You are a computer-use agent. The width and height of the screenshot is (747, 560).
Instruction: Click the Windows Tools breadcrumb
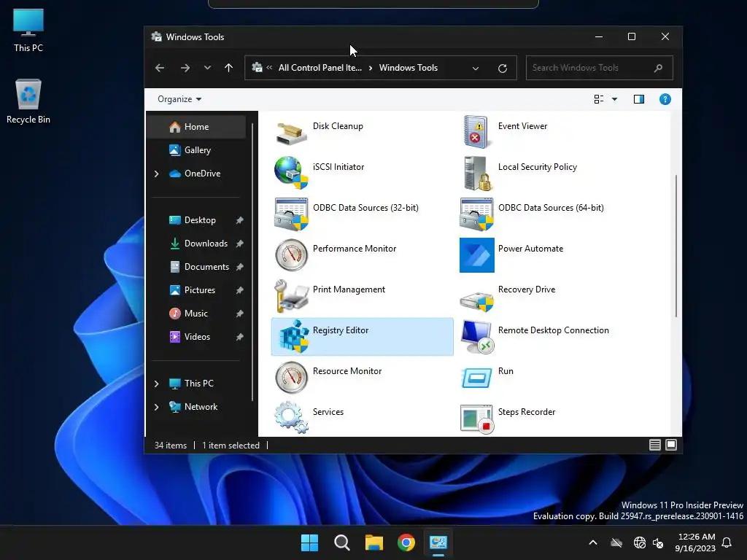pyautogui.click(x=409, y=68)
